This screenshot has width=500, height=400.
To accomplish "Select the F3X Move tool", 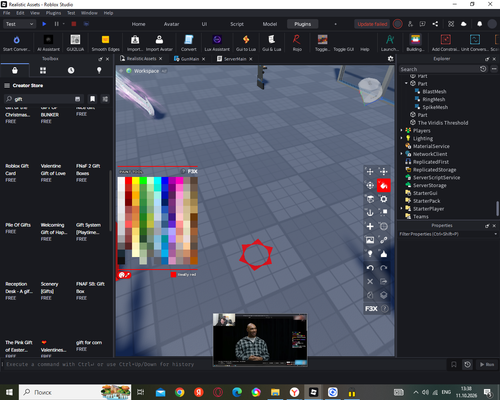I will [370, 172].
